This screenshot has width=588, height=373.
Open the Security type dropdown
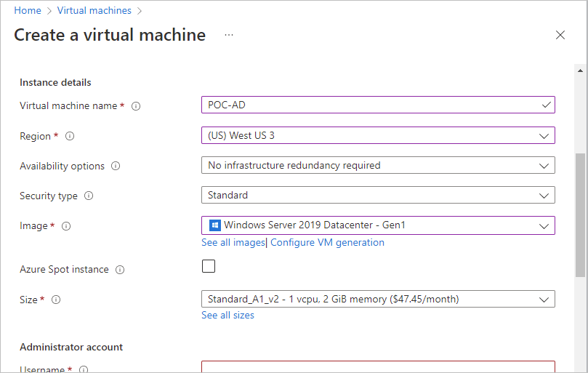pos(378,195)
